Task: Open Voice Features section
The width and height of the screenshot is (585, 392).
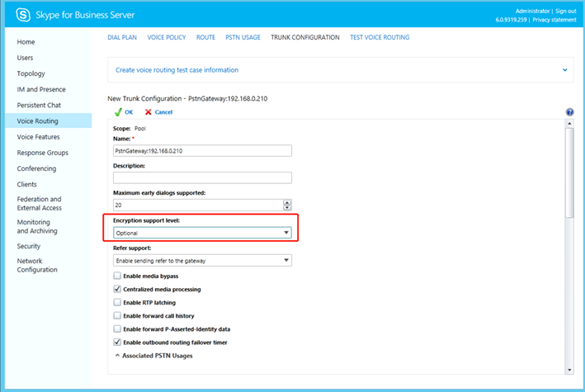Action: click(x=38, y=137)
